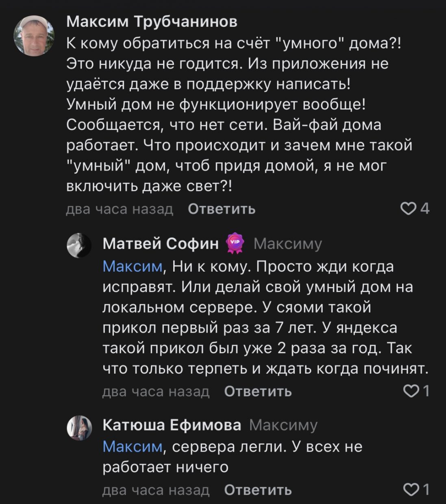Open Матвей Софин's avatar picture
Image resolution: width=446 pixels, height=504 pixels.
tap(79, 246)
